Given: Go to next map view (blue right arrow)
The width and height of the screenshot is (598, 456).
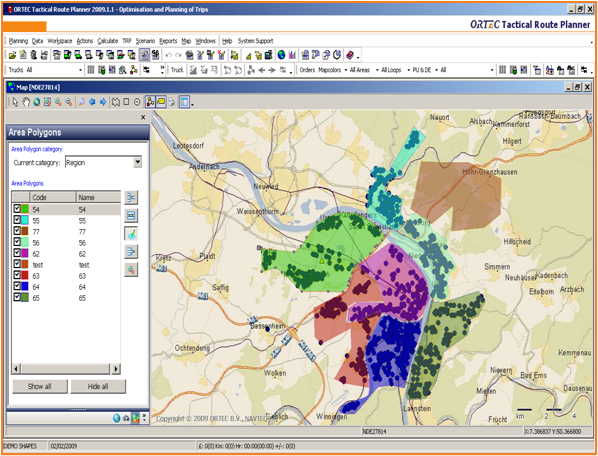Looking at the screenshot, I should [103, 102].
